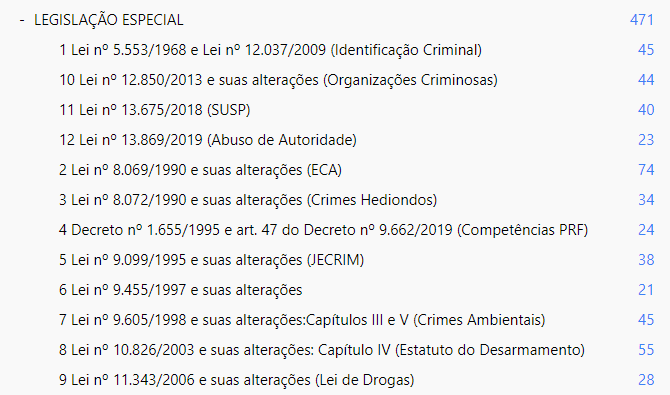This screenshot has width=670, height=395.
Task: Open the 74 count for ECA
Action: [646, 170]
